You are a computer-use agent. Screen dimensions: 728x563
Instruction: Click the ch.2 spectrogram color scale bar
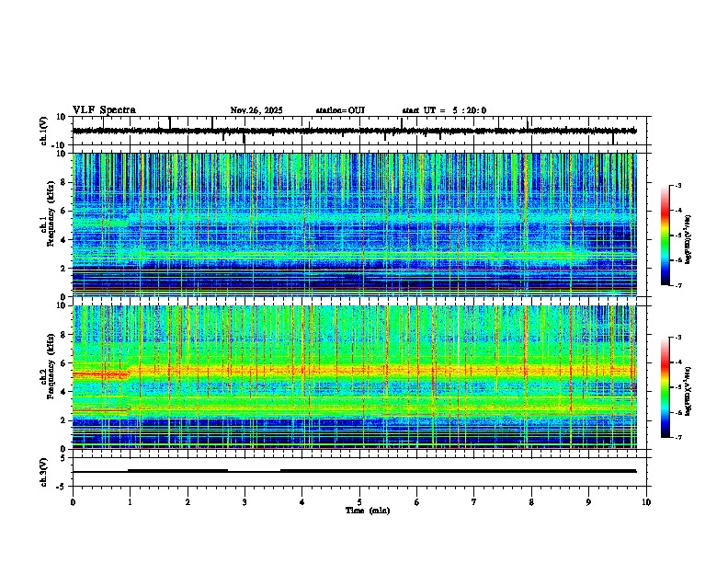[x=665, y=387]
